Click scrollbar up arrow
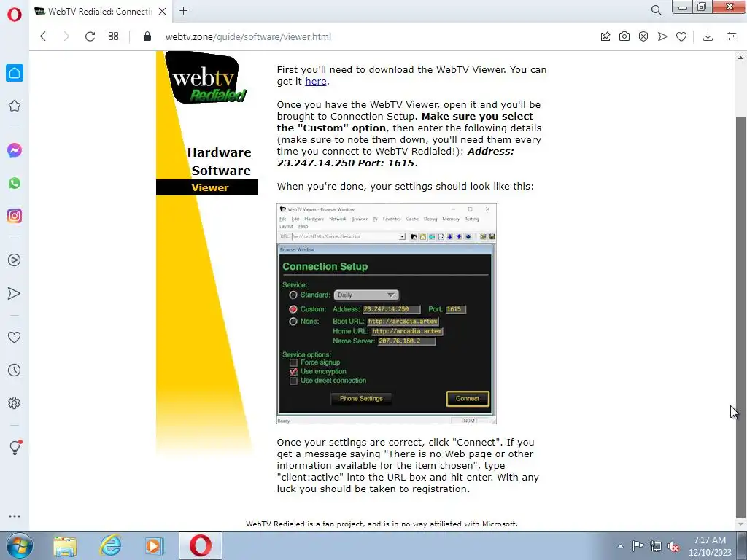Viewport: 747px width, 560px height. click(741, 57)
